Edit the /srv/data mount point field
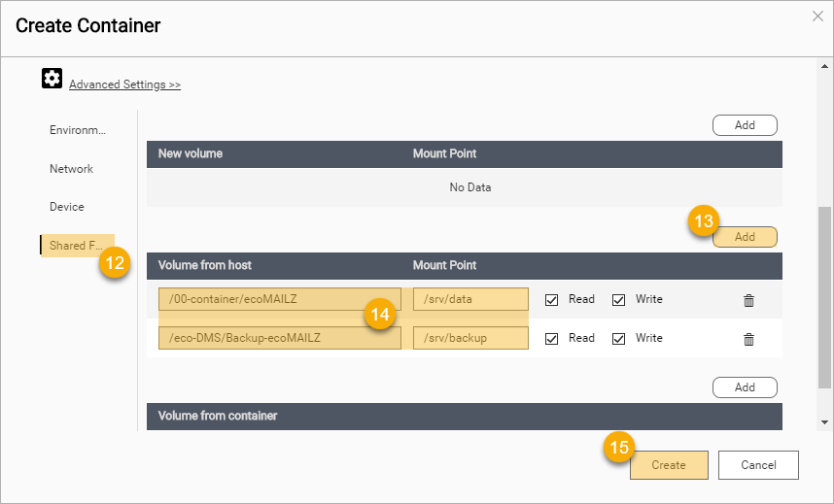 coord(470,299)
